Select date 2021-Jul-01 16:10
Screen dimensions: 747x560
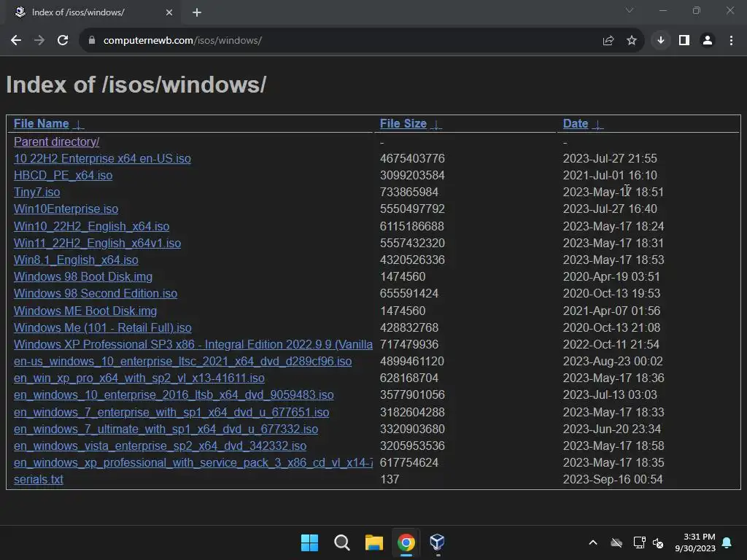(610, 175)
